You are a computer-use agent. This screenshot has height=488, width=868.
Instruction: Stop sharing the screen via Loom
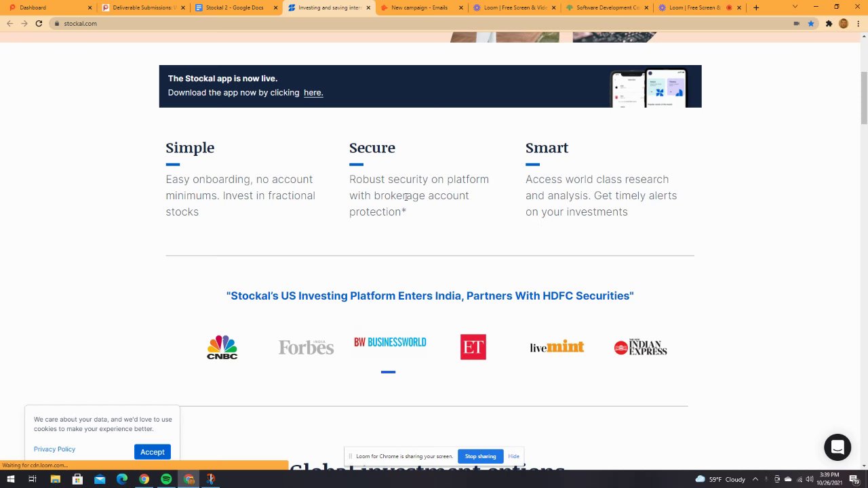(480, 456)
